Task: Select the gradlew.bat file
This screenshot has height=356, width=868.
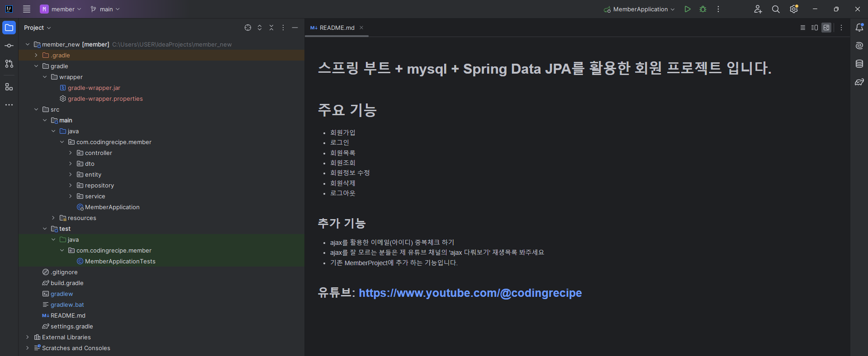Action: pos(67,304)
